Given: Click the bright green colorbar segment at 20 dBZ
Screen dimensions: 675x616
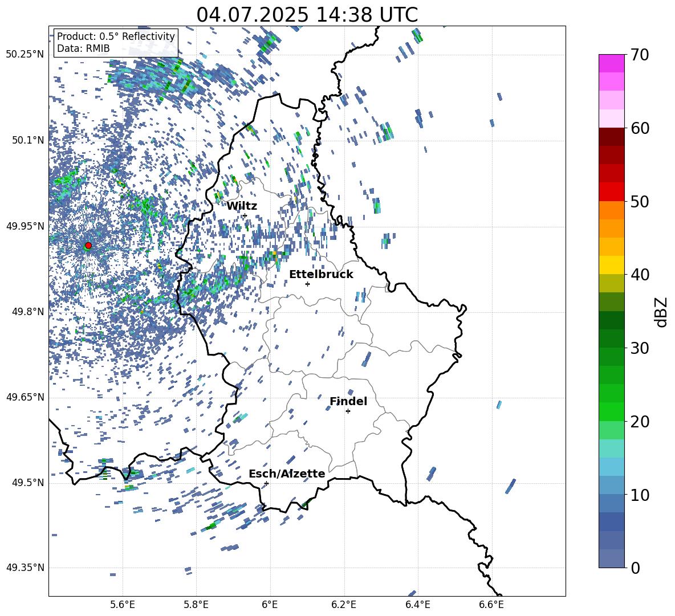Looking at the screenshot, I should [x=612, y=411].
